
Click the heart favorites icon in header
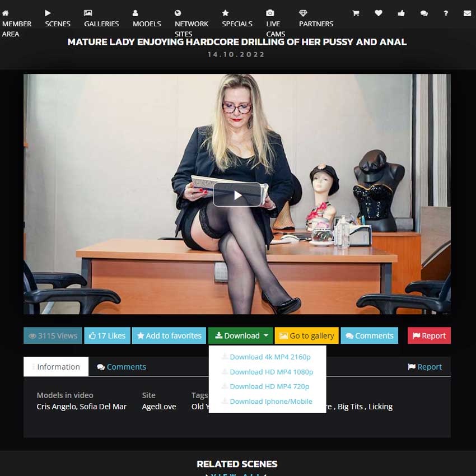378,13
